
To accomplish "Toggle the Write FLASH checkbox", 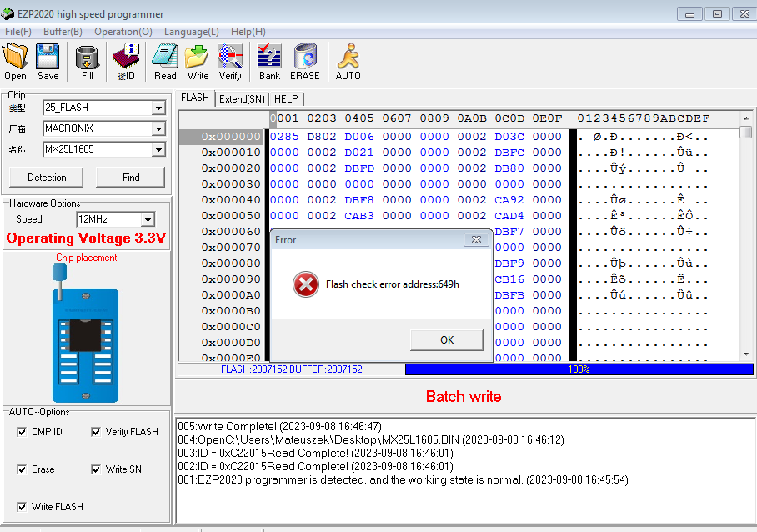I will 22,507.
